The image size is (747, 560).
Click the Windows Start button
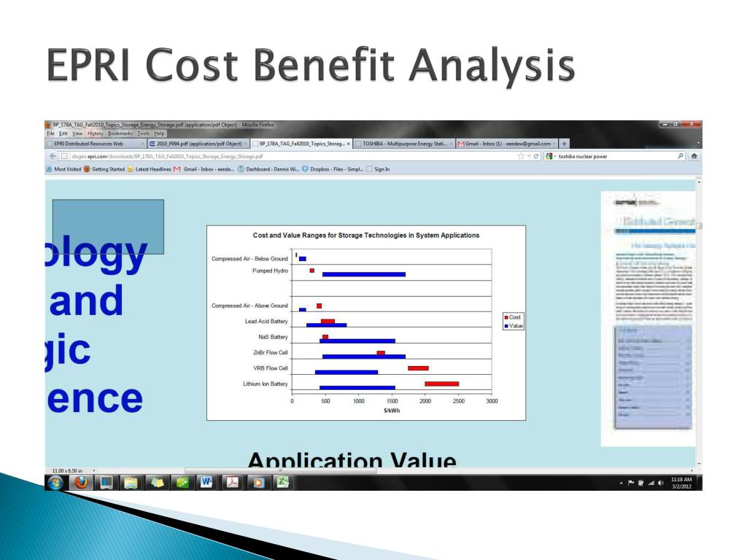point(55,483)
